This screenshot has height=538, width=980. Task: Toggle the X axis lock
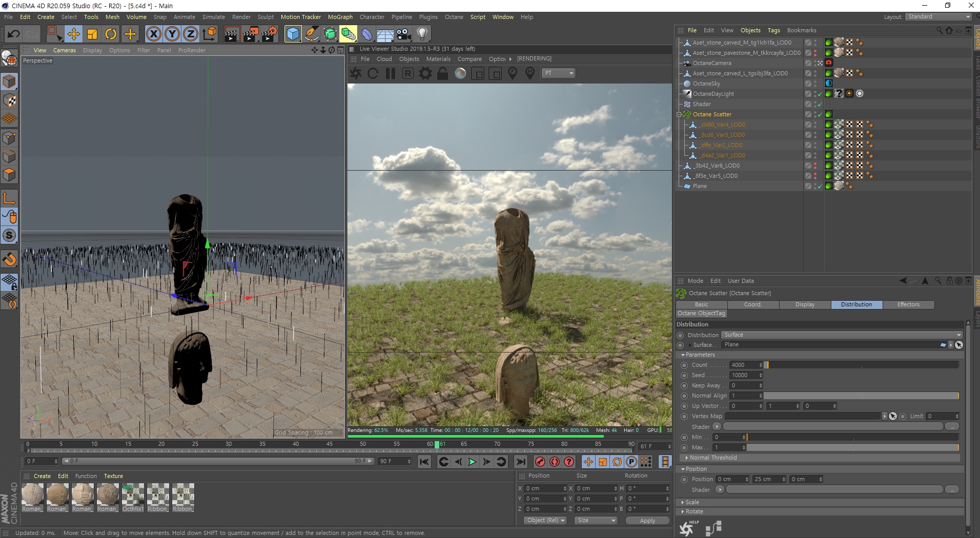[x=153, y=34]
